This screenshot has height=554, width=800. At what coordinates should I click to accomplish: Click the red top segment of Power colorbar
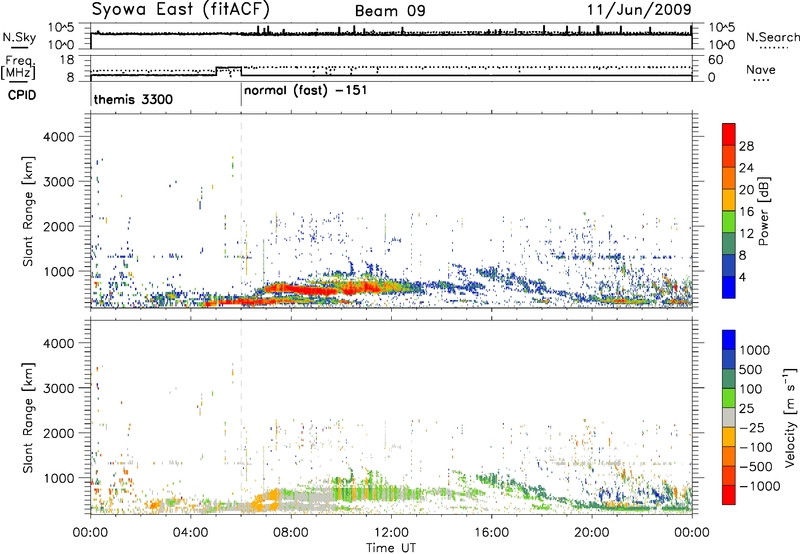click(729, 134)
